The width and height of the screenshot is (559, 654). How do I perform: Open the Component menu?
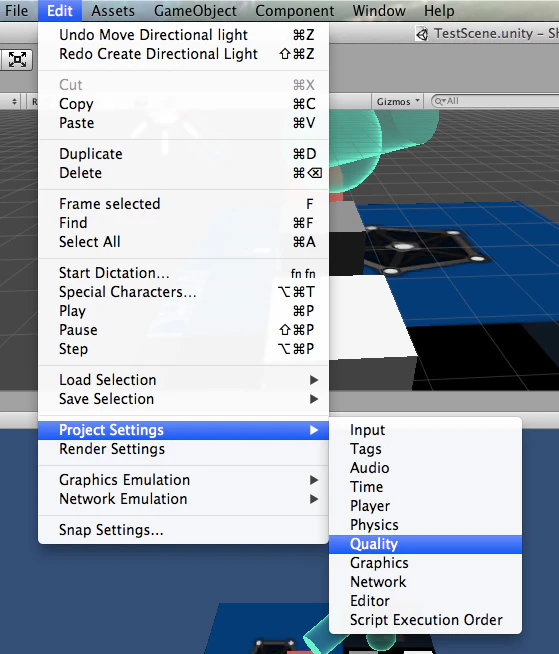pyautogui.click(x=295, y=10)
